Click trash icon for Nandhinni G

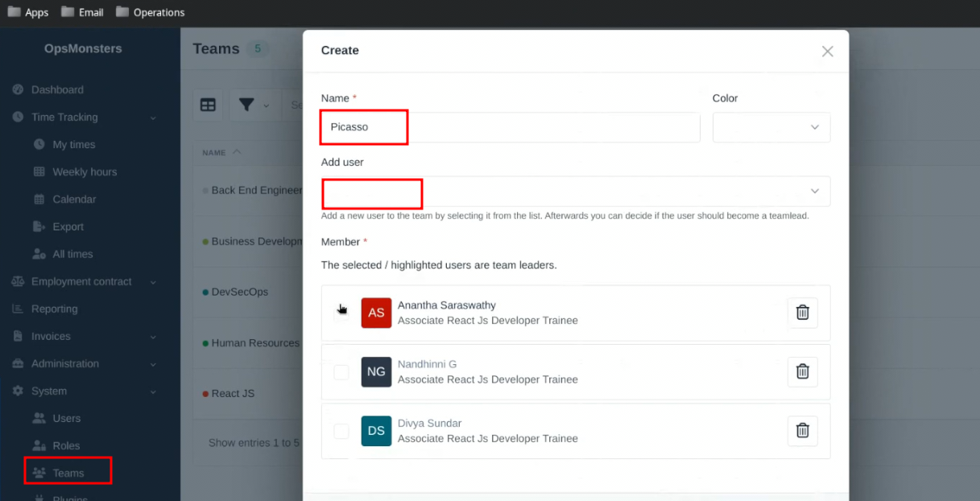802,371
